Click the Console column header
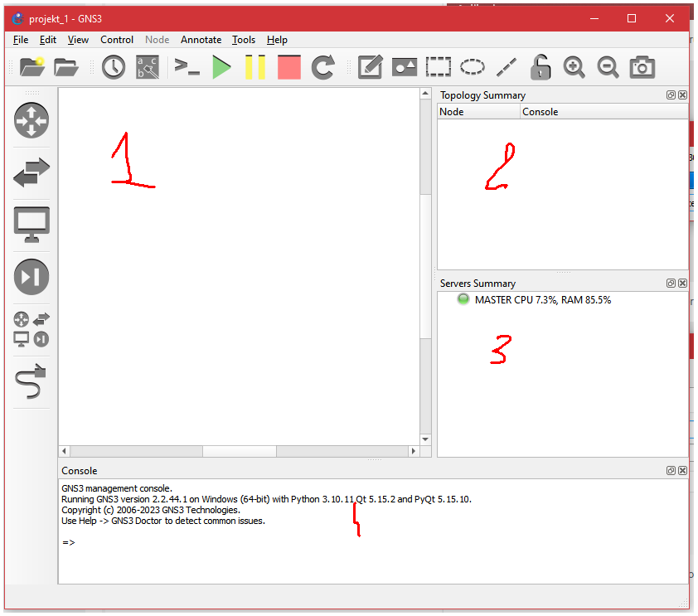This screenshot has height=616, width=698. pos(540,112)
